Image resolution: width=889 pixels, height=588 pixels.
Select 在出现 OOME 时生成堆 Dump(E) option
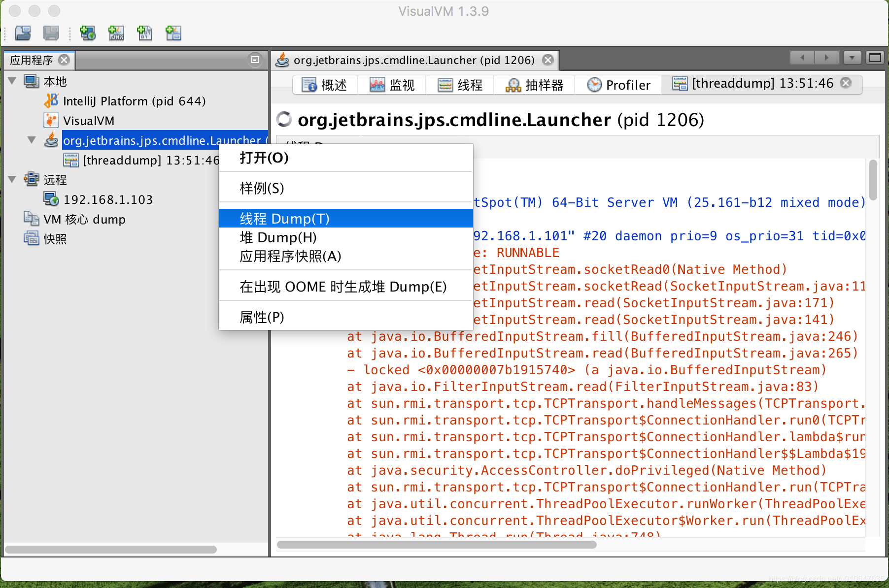click(x=346, y=287)
